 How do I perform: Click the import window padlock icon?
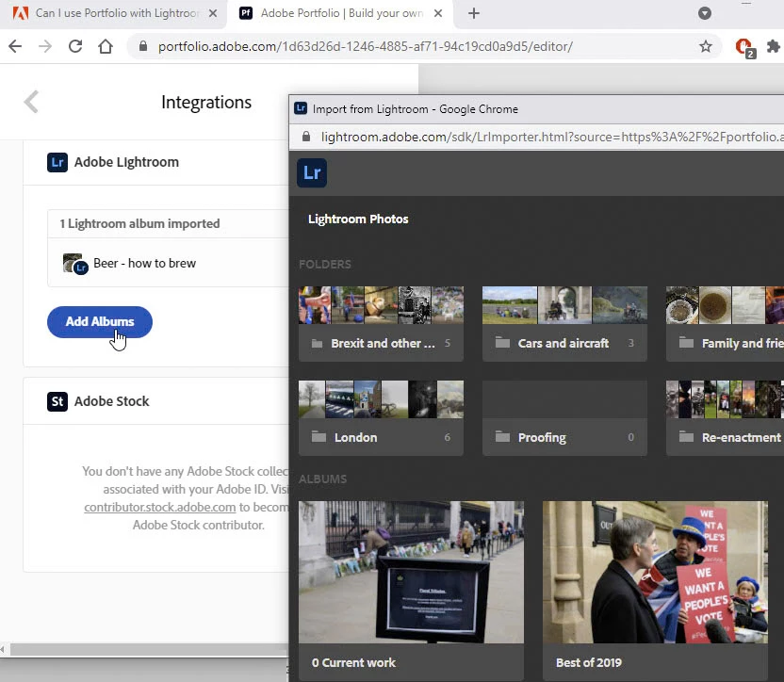click(x=306, y=137)
